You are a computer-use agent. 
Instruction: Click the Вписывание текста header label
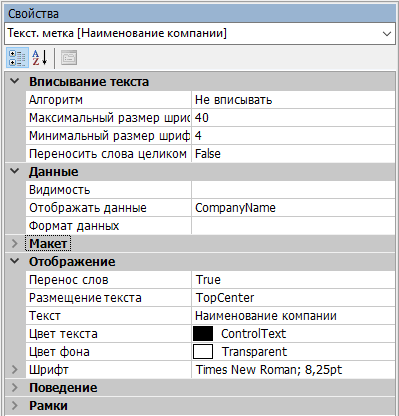click(x=89, y=82)
